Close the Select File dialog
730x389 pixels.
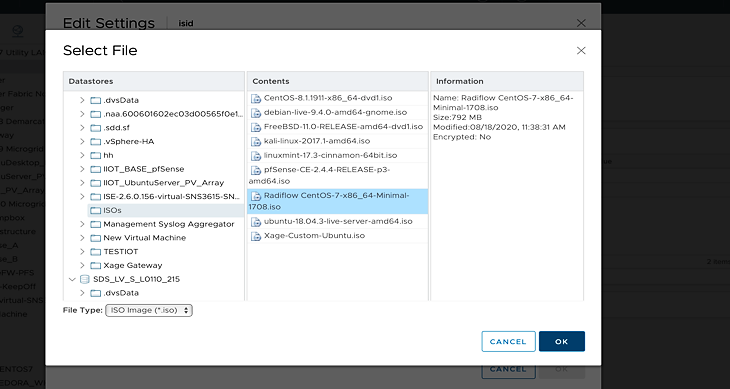coord(581,51)
